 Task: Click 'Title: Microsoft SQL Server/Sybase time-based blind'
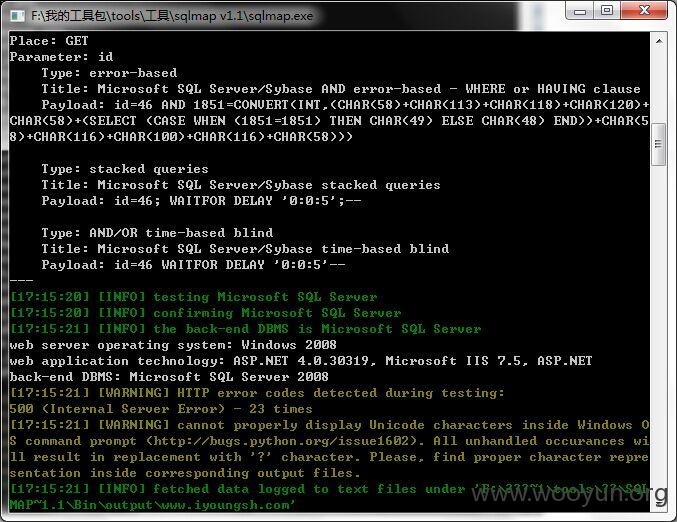245,249
